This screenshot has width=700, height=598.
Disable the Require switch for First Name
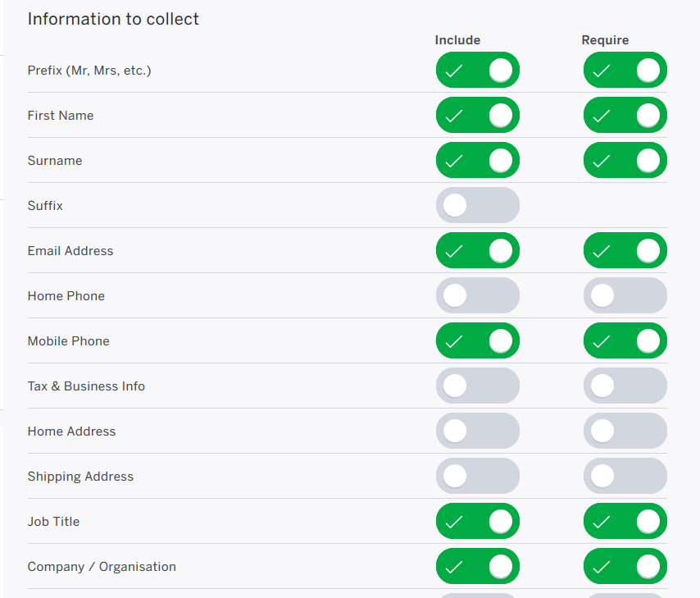click(625, 115)
